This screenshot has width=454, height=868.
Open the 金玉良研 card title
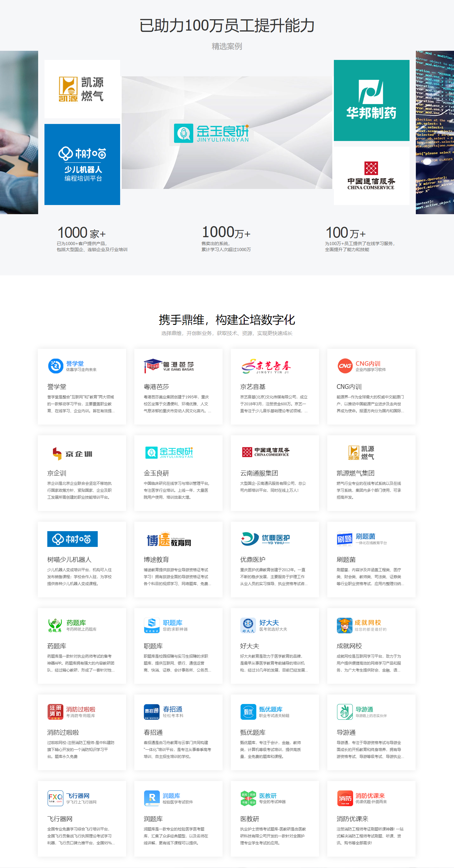coord(156,473)
